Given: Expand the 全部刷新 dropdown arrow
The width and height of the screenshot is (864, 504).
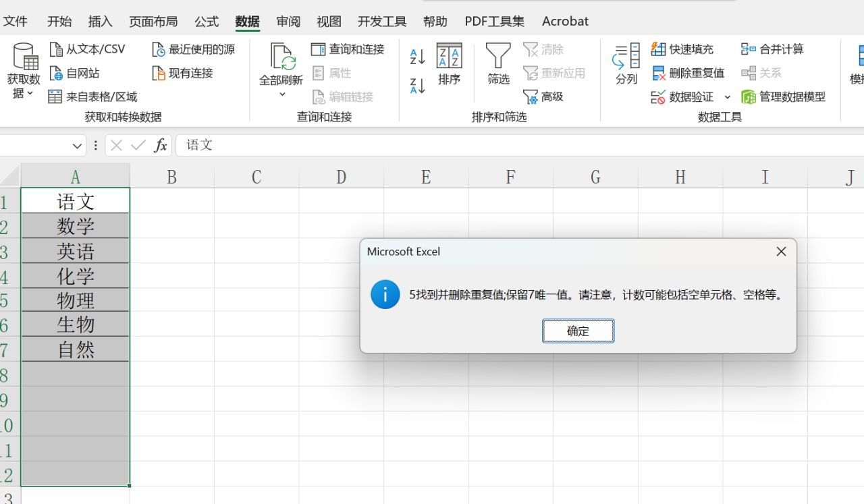Looking at the screenshot, I should [x=282, y=94].
